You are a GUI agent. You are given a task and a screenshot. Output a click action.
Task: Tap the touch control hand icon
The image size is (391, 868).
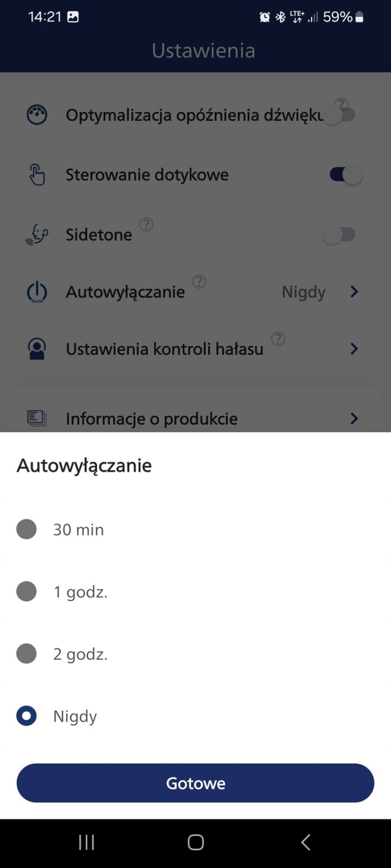(x=37, y=175)
